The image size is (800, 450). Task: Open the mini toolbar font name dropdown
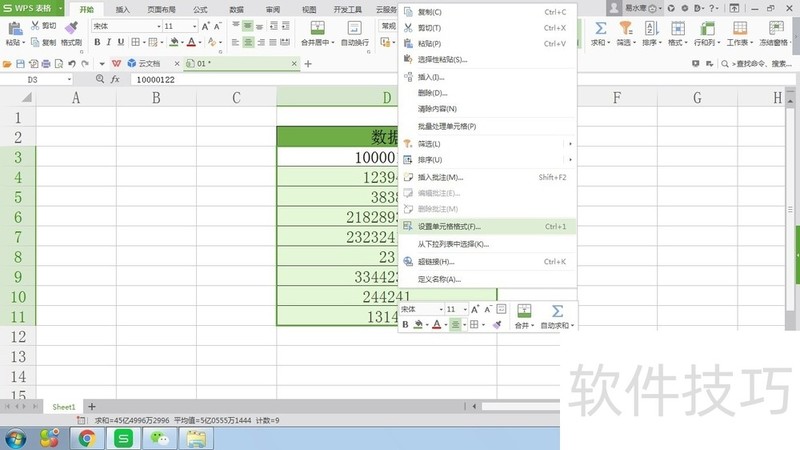pos(441,309)
